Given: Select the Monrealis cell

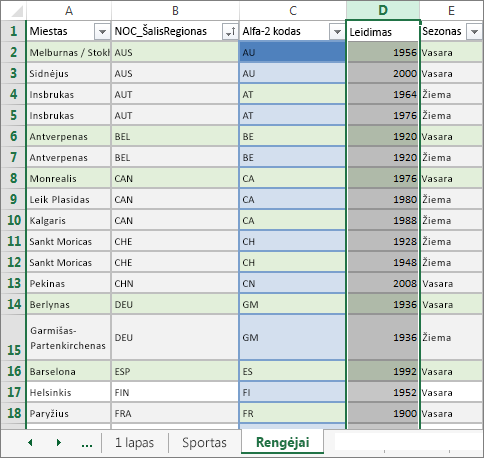Looking at the screenshot, I should click(69, 178).
